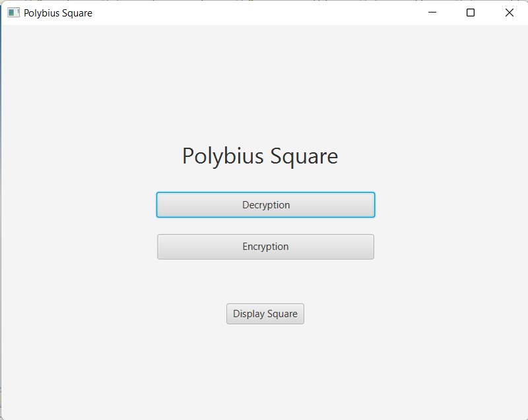Click the empty area below Display Square
Viewport: 528px width, 420px height.
click(264, 363)
